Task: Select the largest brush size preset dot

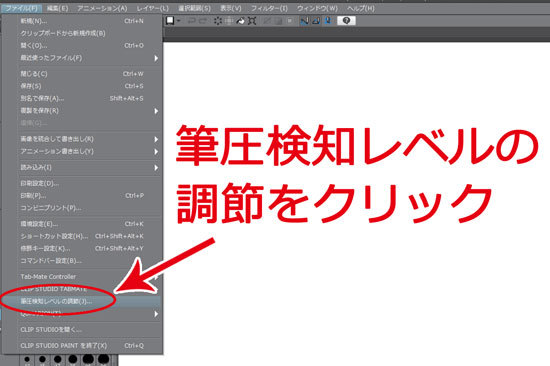Action: click(103, 360)
